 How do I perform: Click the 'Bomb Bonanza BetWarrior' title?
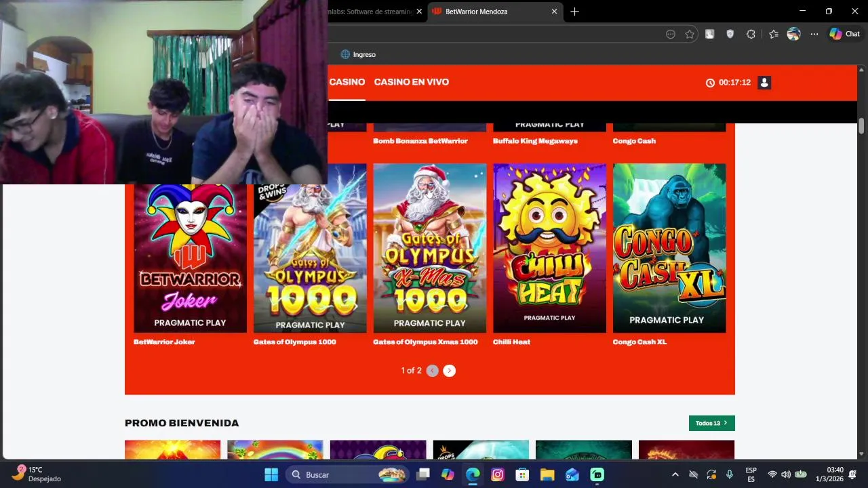(420, 141)
